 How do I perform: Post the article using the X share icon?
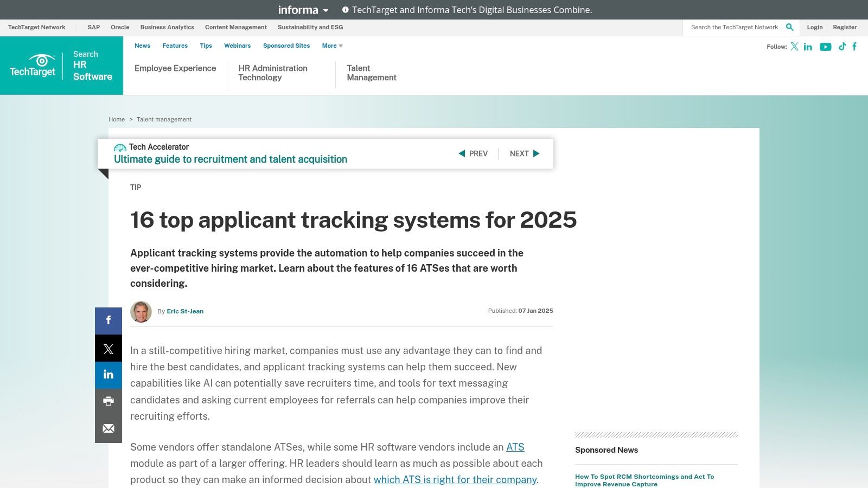pos(108,348)
